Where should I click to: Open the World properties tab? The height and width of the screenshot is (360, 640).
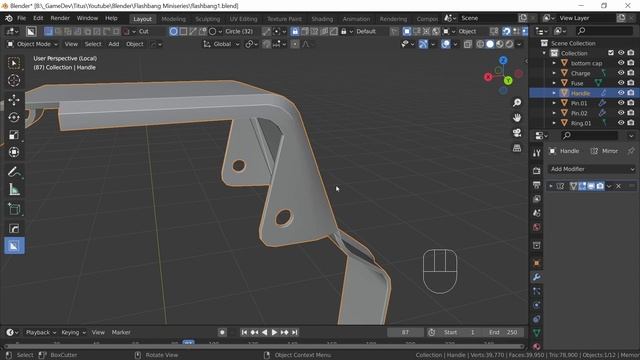tap(536, 227)
